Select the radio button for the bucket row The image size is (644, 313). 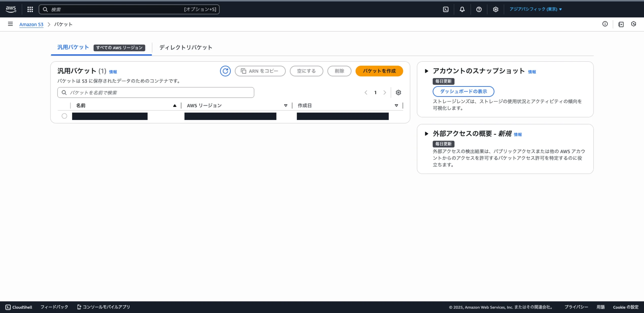coord(64,116)
